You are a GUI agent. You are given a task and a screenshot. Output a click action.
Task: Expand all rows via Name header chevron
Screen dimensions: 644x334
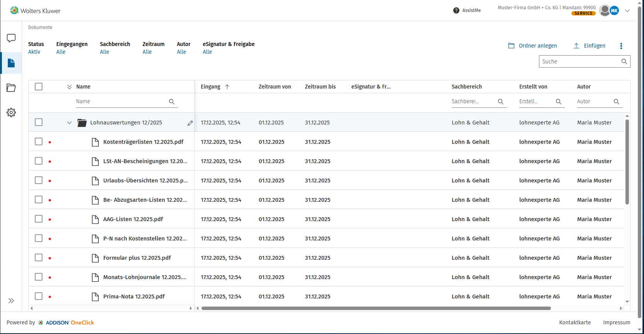pyautogui.click(x=69, y=87)
